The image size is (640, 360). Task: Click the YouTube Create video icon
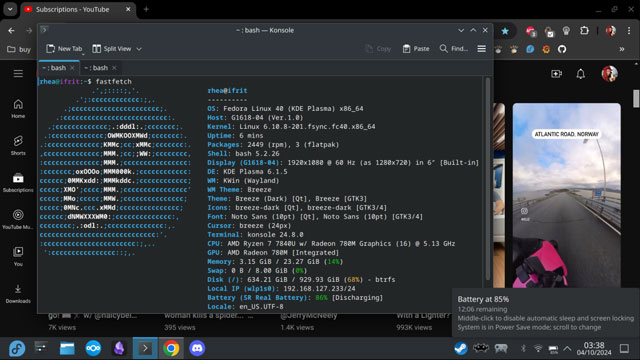click(556, 74)
